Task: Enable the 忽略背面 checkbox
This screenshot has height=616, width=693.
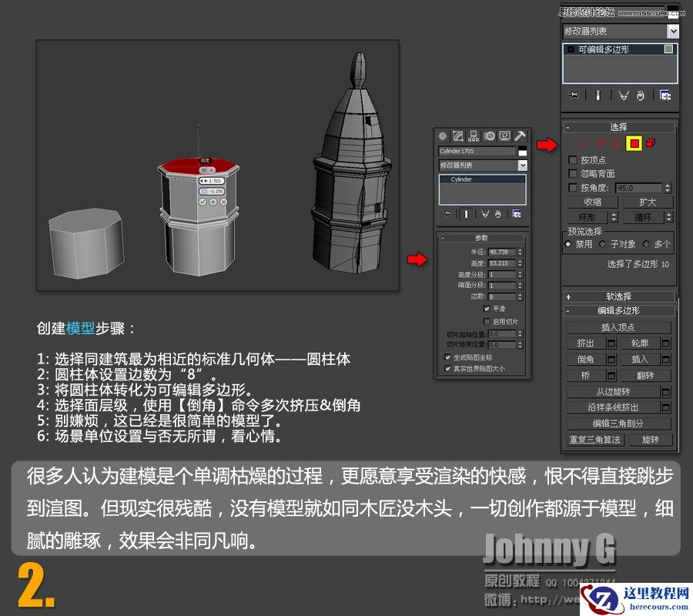Action: 571,173
